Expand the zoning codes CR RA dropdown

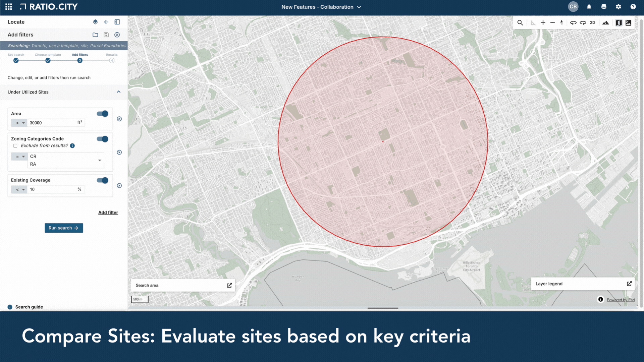point(100,160)
